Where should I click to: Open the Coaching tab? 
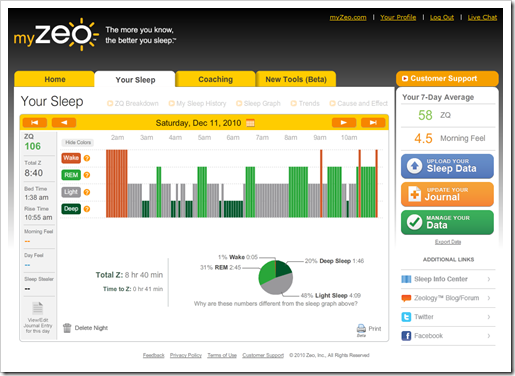[215, 79]
